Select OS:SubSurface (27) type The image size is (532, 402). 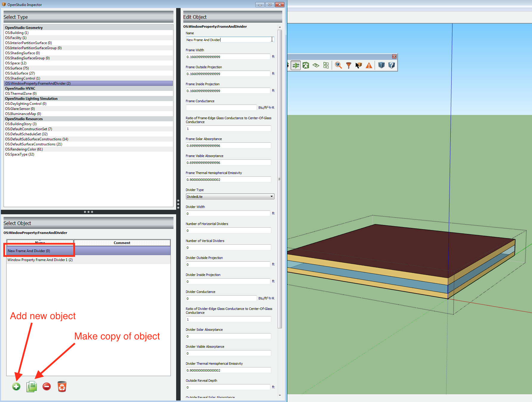click(88, 73)
